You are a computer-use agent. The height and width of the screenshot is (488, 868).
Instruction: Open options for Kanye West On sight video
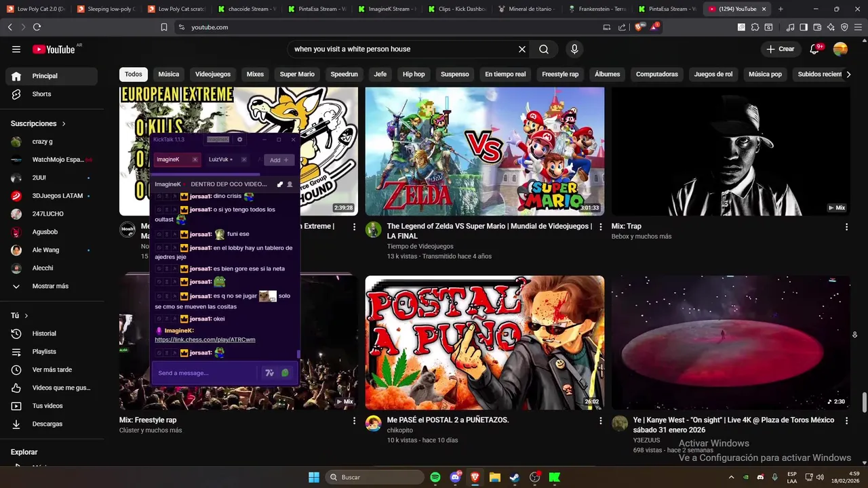(x=846, y=421)
